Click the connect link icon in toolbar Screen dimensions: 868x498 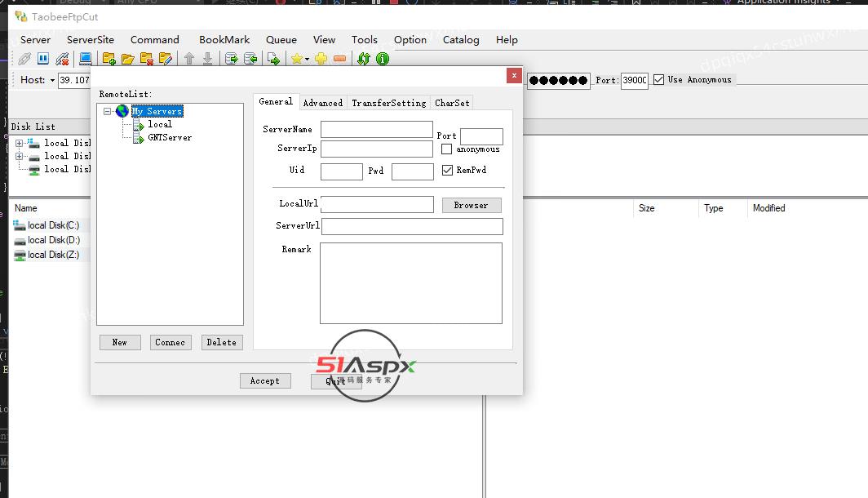coord(24,59)
